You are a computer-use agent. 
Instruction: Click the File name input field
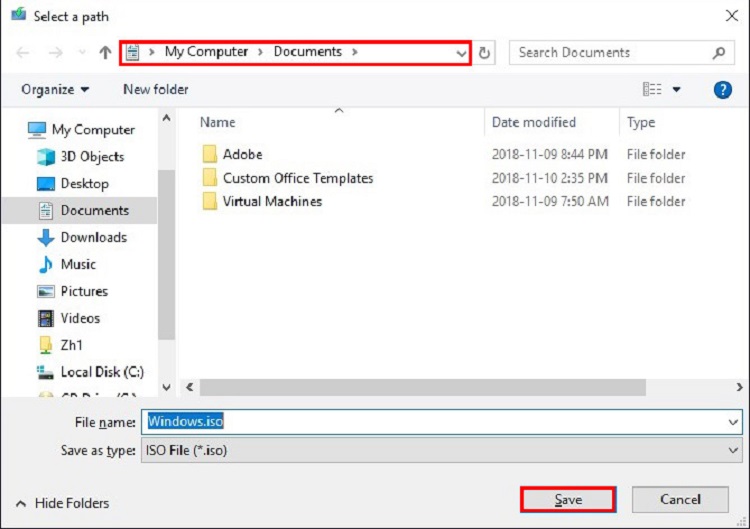440,422
